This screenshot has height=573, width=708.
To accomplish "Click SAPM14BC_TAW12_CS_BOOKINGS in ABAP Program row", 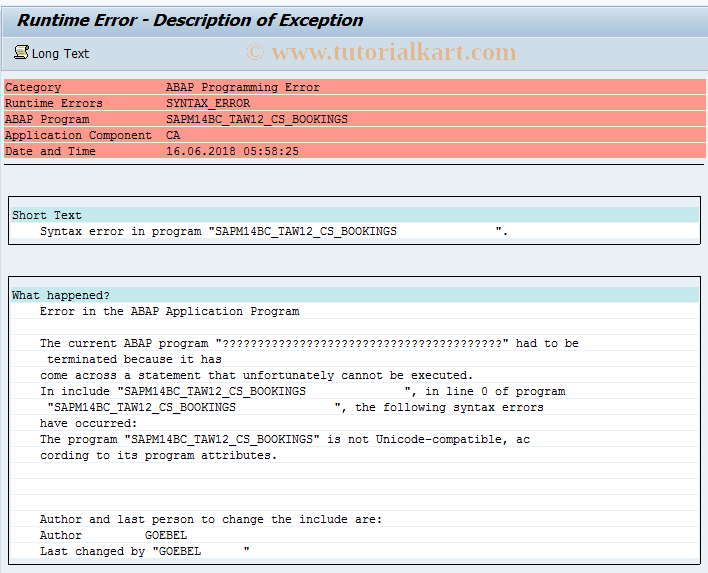I will [257, 119].
